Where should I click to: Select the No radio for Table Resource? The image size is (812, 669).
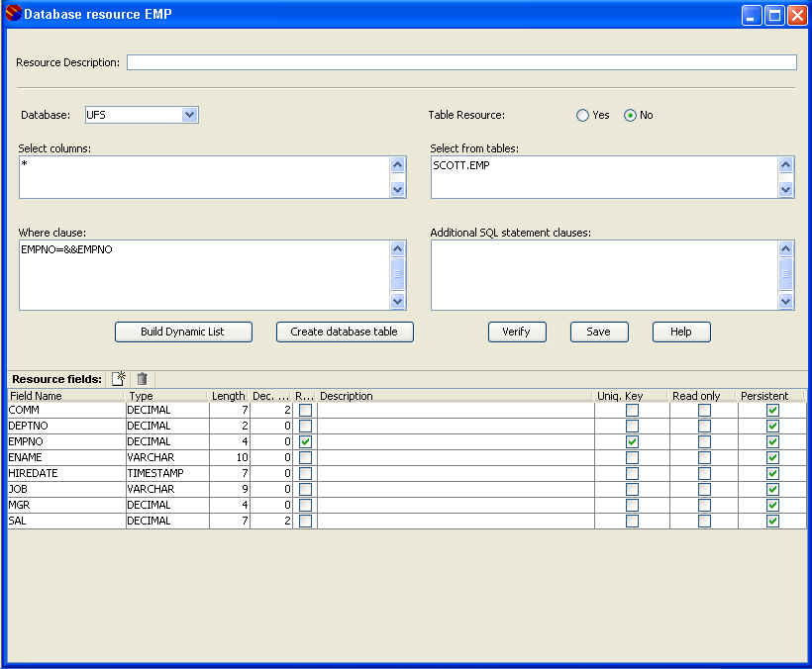tap(630, 115)
